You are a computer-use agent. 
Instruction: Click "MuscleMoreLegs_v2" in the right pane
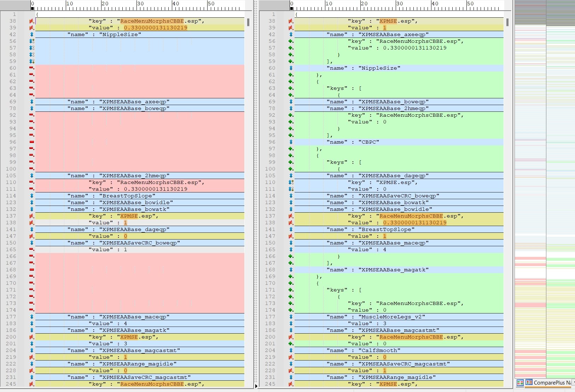[392, 317]
